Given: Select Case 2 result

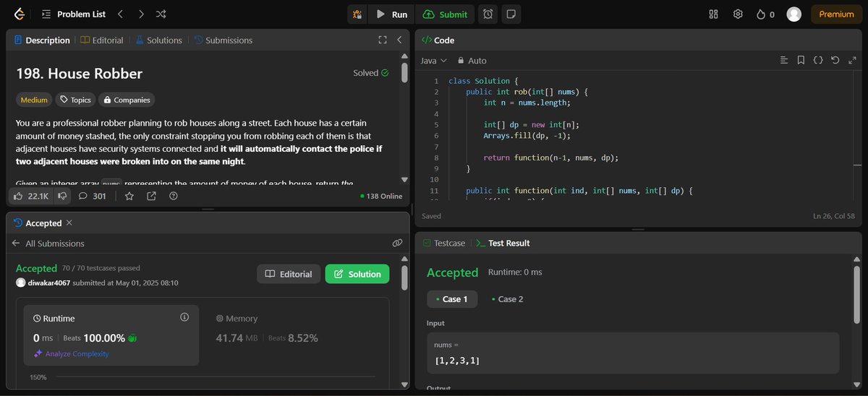Looking at the screenshot, I should 507,299.
